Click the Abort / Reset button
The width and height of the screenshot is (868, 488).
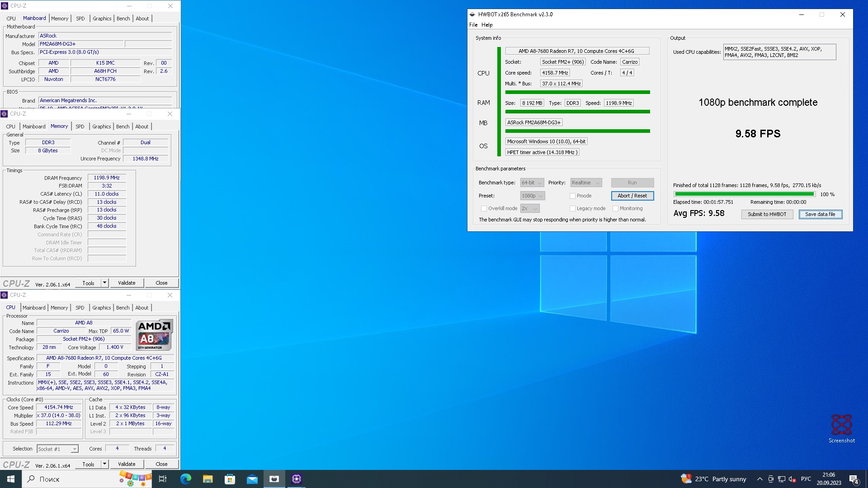(x=632, y=196)
